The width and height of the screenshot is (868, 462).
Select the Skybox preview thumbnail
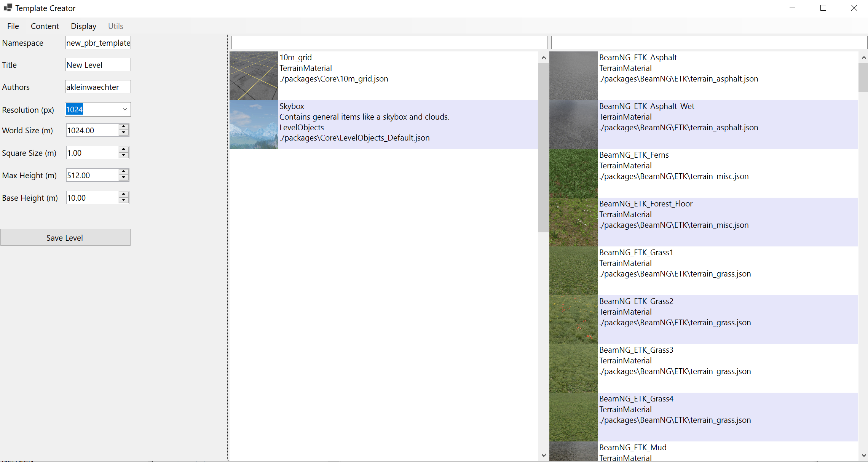tap(254, 124)
